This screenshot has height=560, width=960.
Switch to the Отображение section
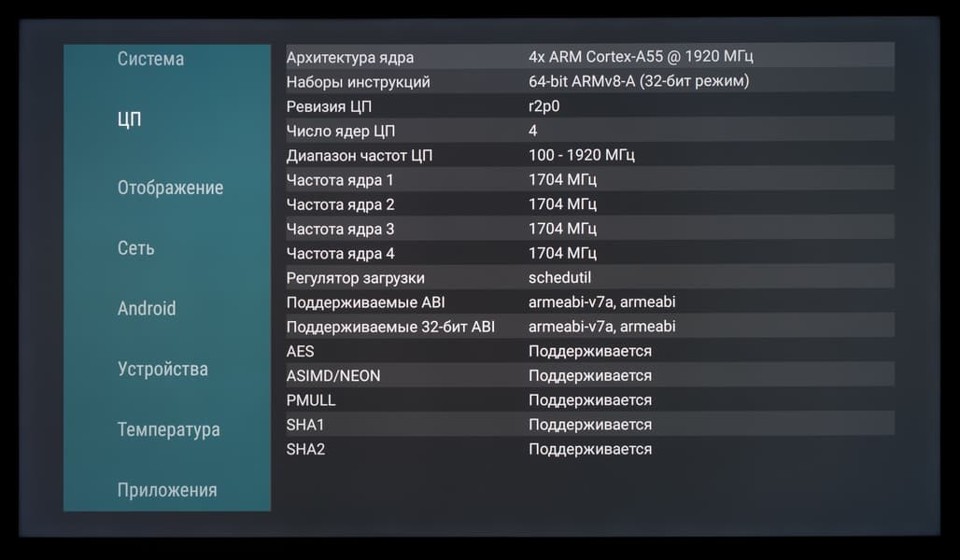170,188
